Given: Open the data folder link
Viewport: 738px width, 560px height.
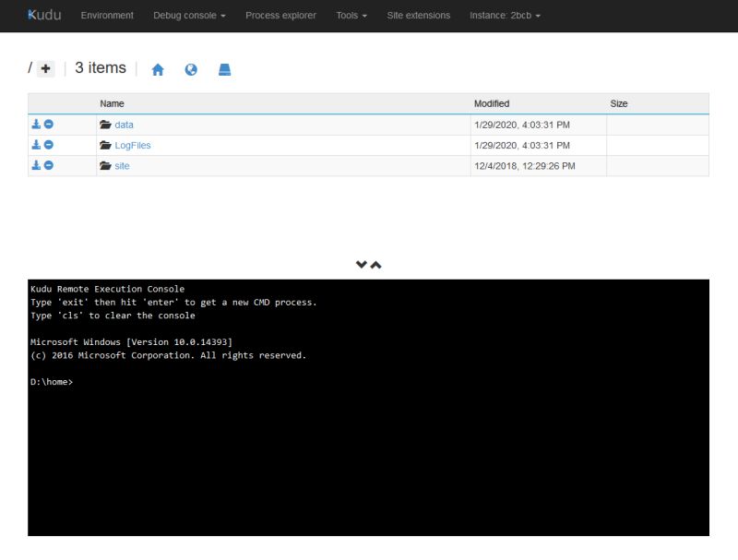Looking at the screenshot, I should pyautogui.click(x=124, y=125).
